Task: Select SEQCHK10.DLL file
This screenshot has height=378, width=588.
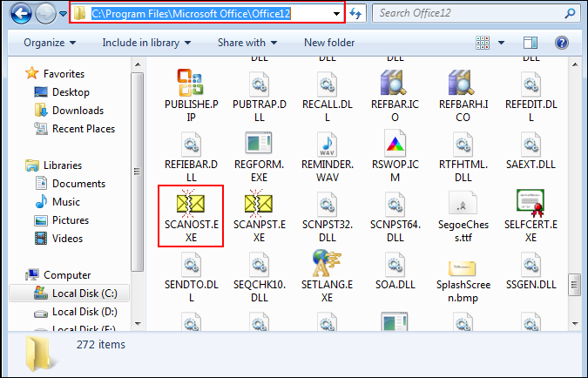Action: point(259,277)
